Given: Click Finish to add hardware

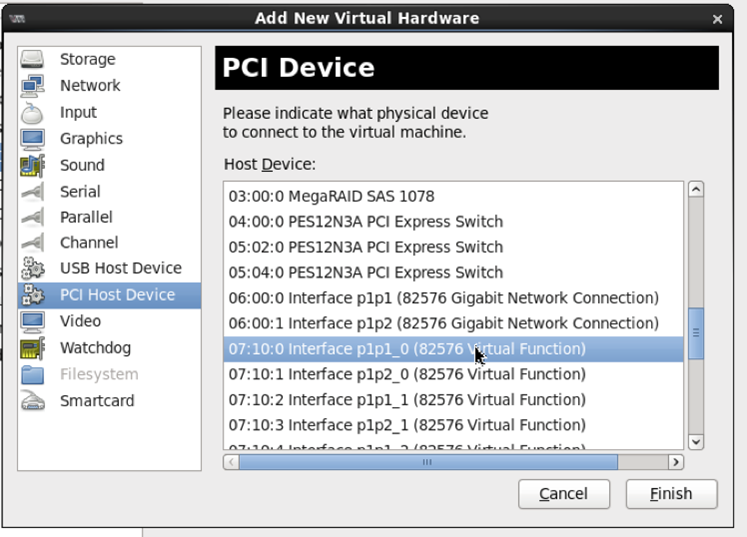Looking at the screenshot, I should click(671, 493).
